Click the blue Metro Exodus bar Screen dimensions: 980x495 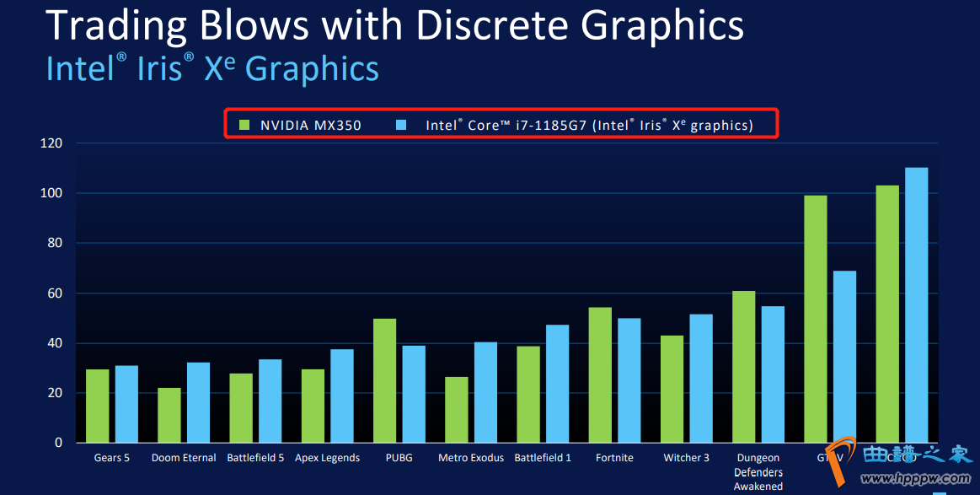(485, 392)
